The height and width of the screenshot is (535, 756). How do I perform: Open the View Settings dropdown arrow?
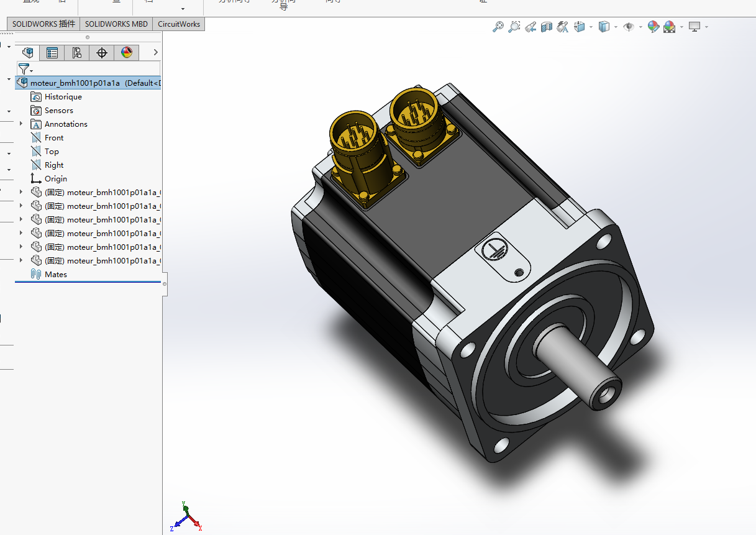tap(706, 27)
